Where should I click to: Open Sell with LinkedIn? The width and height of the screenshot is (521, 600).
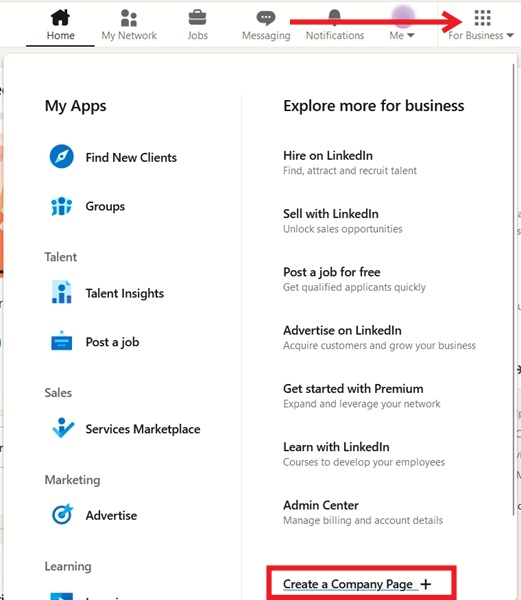click(x=331, y=214)
